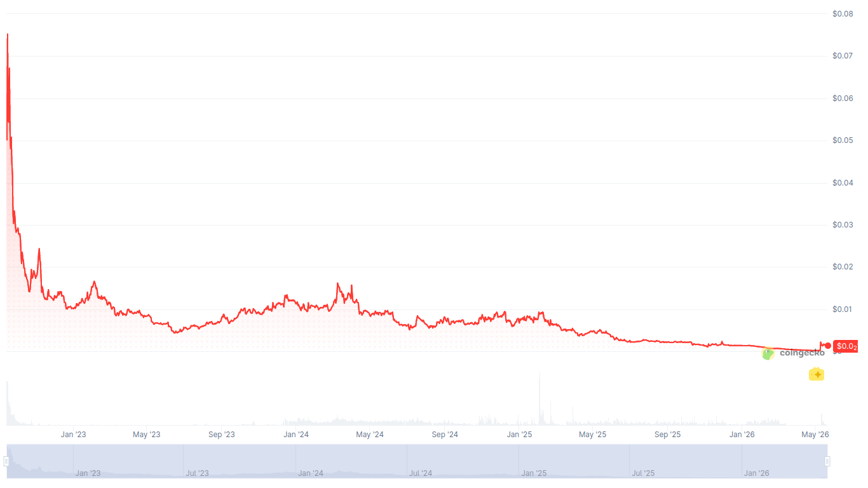Click the Jan '23 label on the main time axis
Viewport: 868px width, 488px height.
tap(74, 435)
